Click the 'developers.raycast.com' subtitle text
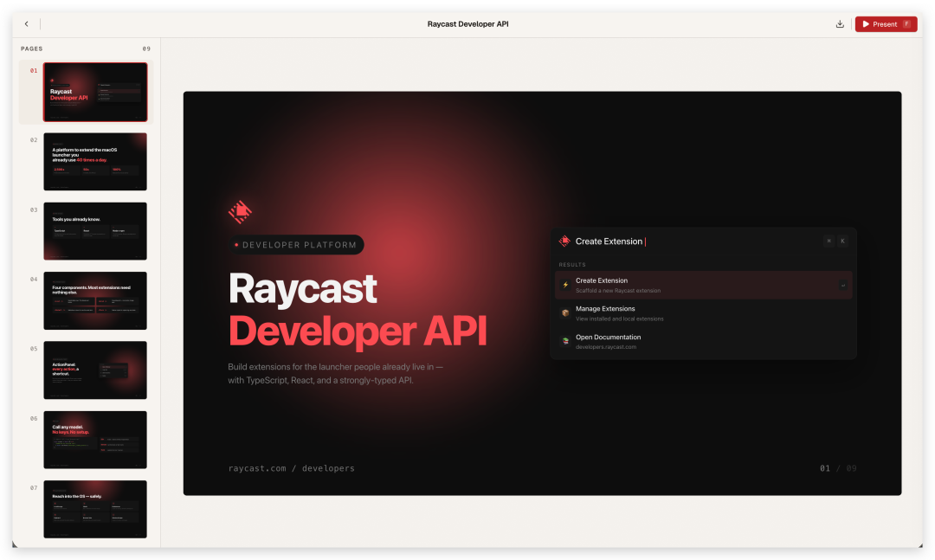Image resolution: width=935 pixels, height=560 pixels. 606,347
